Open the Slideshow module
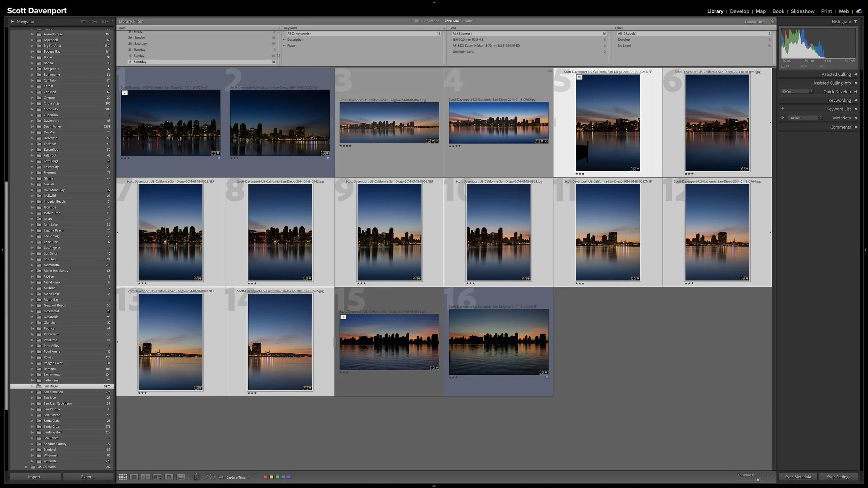 coord(802,11)
